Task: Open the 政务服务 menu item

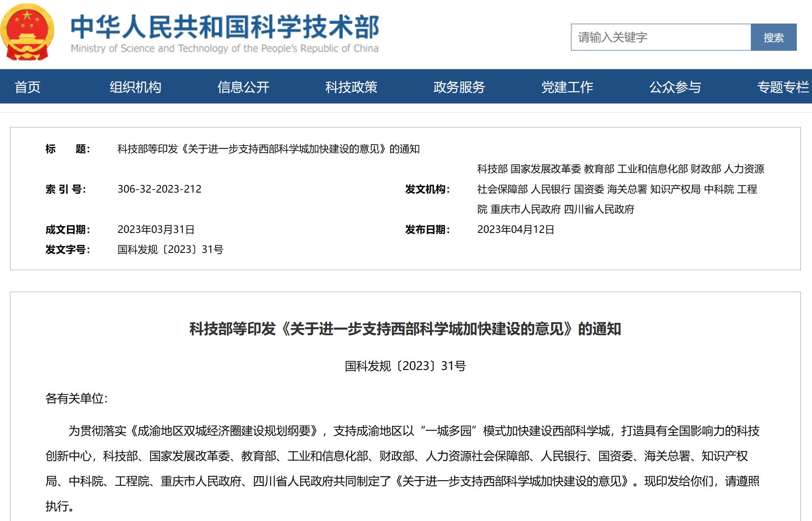Action: click(459, 87)
